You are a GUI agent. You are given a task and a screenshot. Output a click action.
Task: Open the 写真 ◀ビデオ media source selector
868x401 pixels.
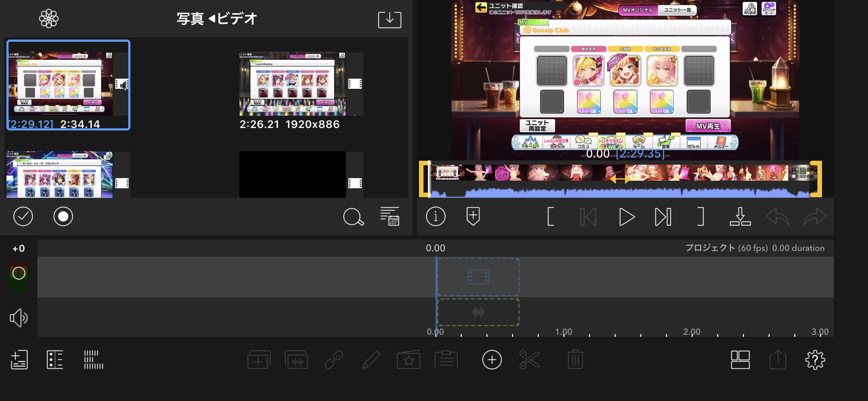[217, 19]
